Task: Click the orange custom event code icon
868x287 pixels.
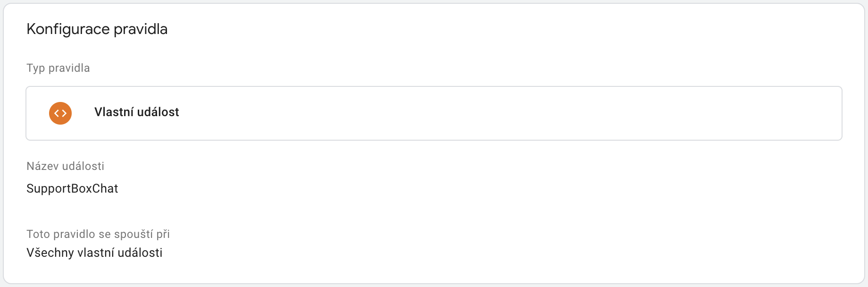Action: (60, 113)
